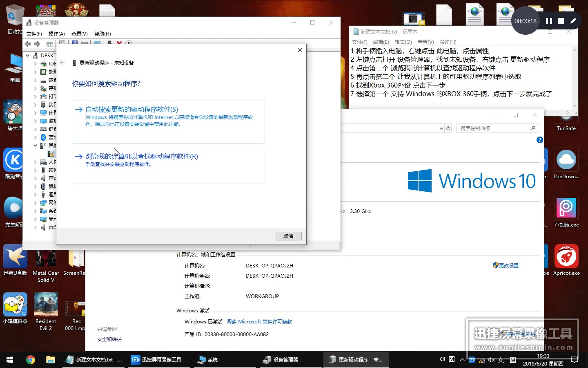Image resolution: width=588 pixels, height=368 pixels.
Task: Open 格式(O) menu in Notepad
Action: (403, 42)
